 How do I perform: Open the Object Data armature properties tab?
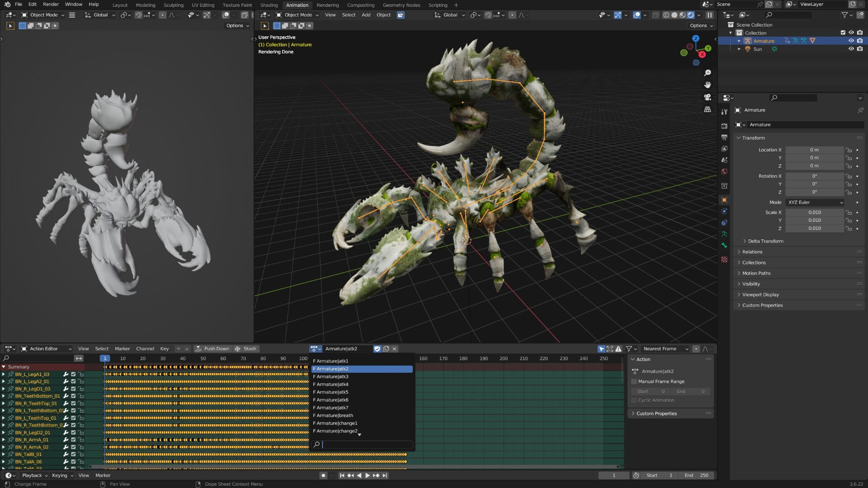(x=724, y=234)
